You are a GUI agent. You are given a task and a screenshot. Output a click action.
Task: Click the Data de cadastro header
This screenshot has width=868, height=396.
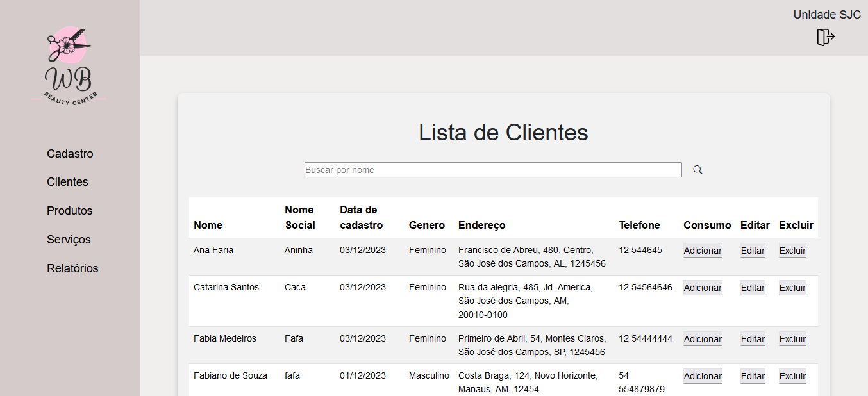click(x=361, y=217)
